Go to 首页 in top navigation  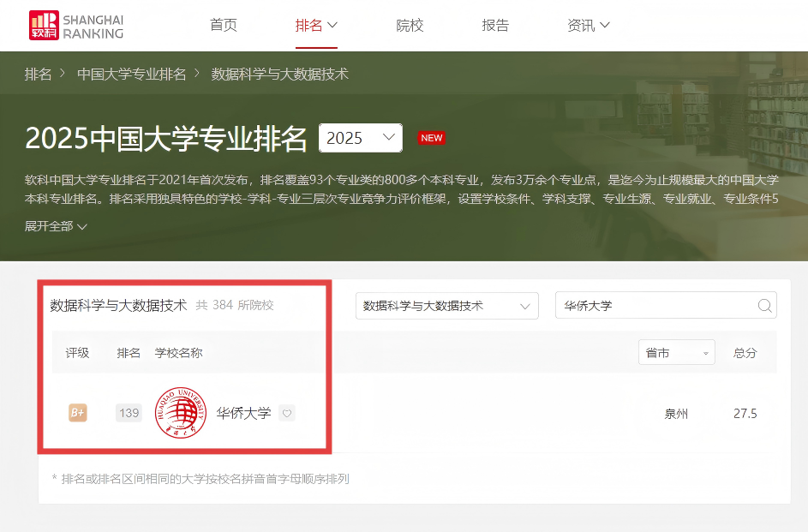coord(224,25)
